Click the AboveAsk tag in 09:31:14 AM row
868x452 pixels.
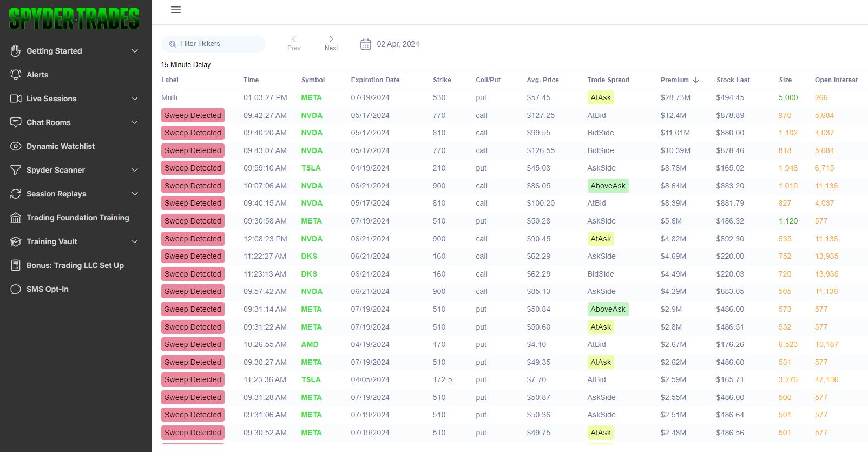(x=608, y=309)
